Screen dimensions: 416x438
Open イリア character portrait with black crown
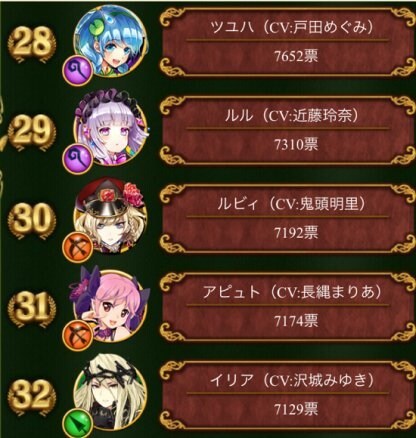tap(110, 393)
